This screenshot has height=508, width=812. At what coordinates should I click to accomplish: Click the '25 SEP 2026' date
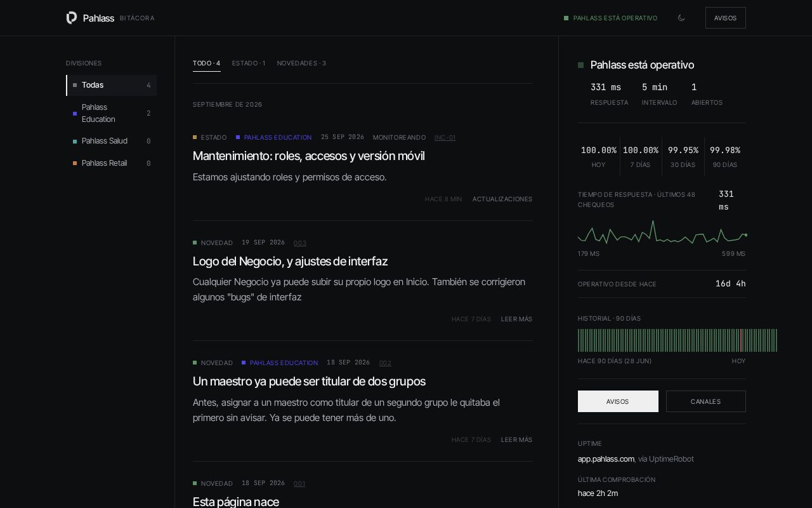click(343, 137)
